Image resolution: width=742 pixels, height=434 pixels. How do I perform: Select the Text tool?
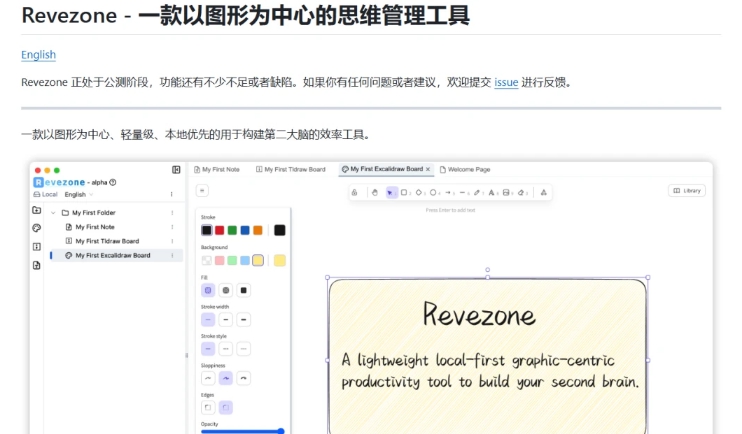click(492, 193)
